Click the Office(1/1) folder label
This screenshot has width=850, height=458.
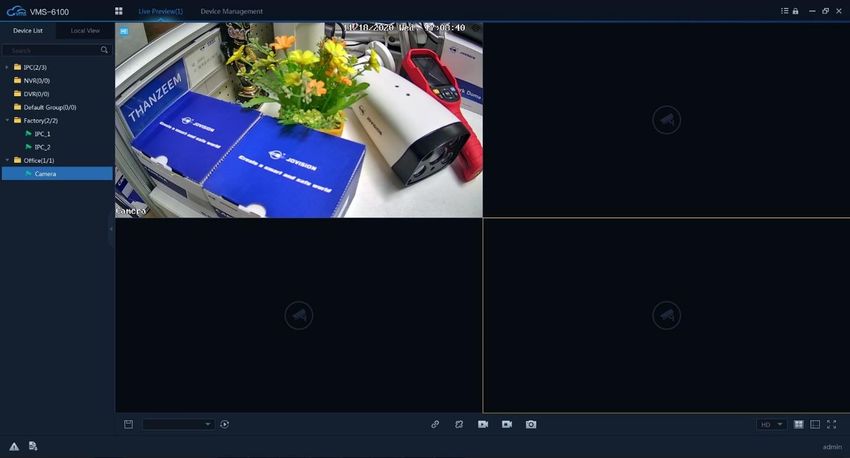[x=39, y=160]
